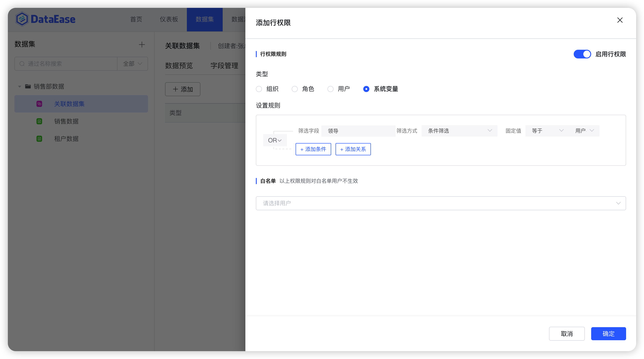The image size is (644, 359).
Task: Open the 请选择用户 whitelist dropdown
Action: pyautogui.click(x=441, y=203)
